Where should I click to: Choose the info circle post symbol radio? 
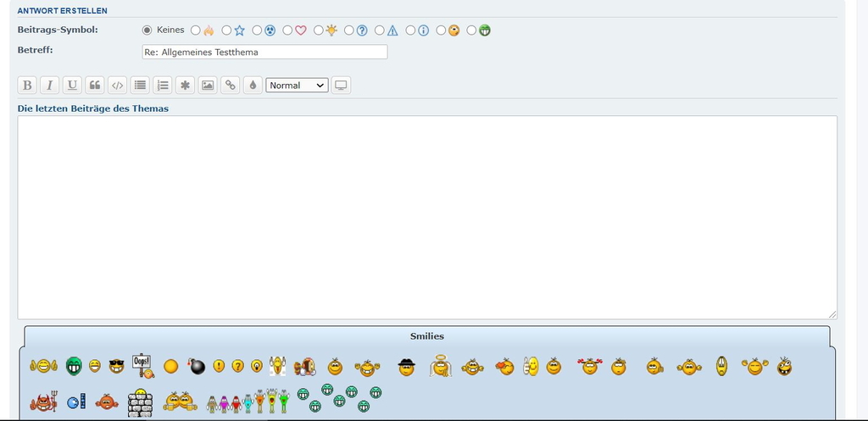pos(410,30)
